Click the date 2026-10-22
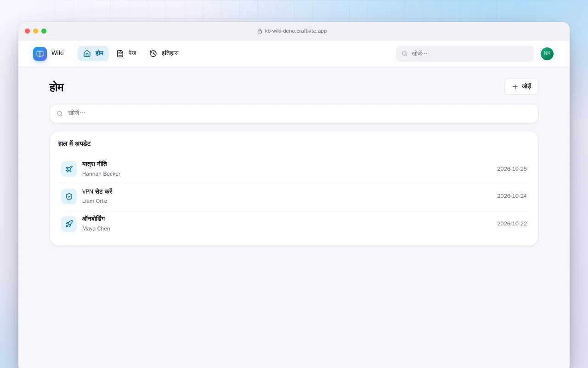588x368 pixels. click(512, 224)
